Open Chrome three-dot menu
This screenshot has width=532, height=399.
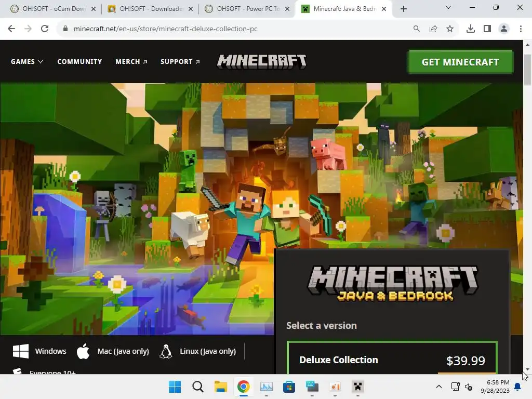point(521,29)
